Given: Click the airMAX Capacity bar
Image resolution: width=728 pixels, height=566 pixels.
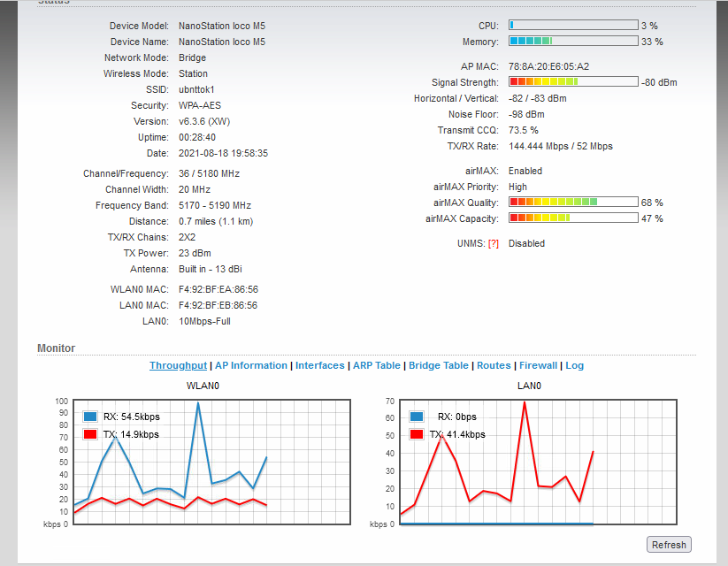Looking at the screenshot, I should (573, 218).
